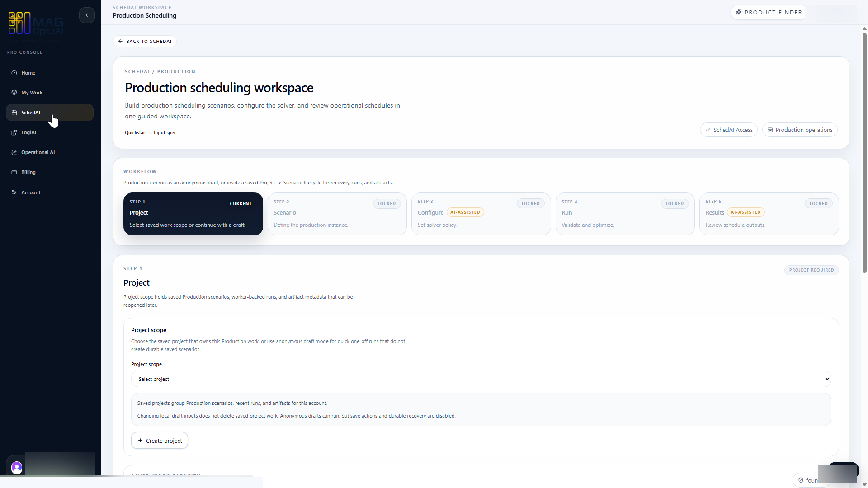The image size is (868, 488).
Task: Click the 'SCHEDAI / PRODUCTION' breadcrumb text
Action: pyautogui.click(x=160, y=72)
